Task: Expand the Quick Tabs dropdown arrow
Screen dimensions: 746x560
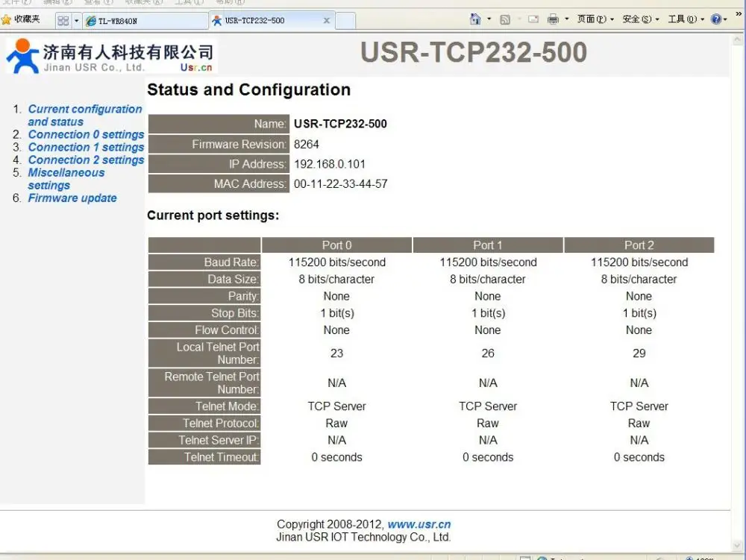Action: (x=76, y=20)
